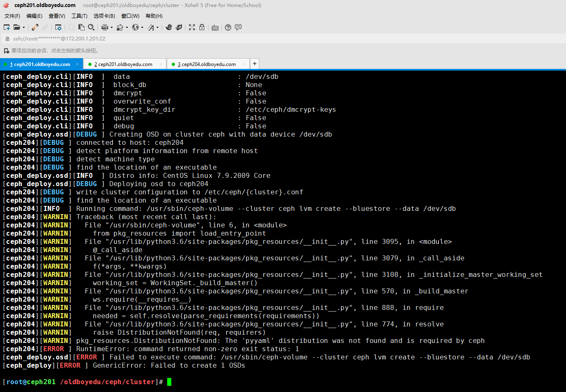
Task: Open the 工具(T) menu
Action: click(79, 16)
